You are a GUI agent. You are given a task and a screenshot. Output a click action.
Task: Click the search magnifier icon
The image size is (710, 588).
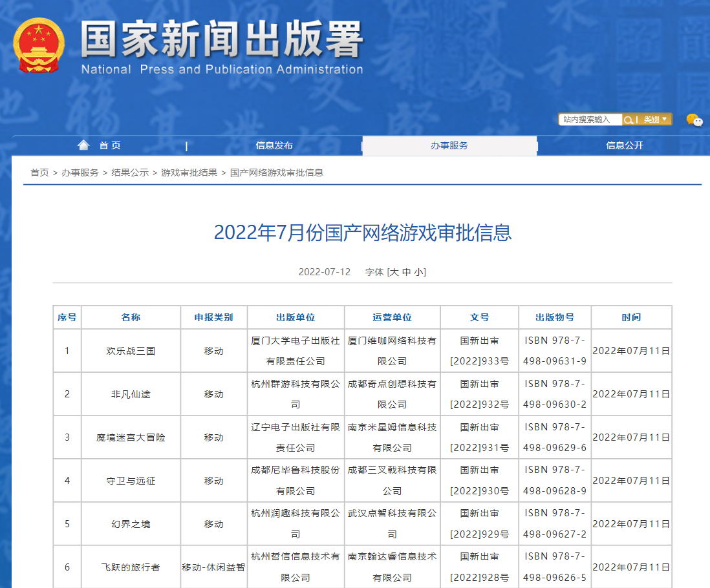(x=628, y=120)
